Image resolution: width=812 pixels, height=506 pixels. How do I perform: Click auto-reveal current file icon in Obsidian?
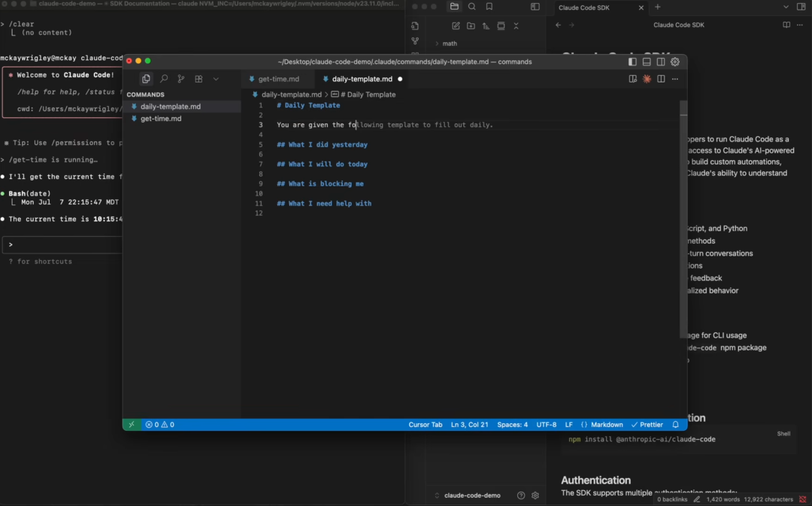tap(501, 26)
